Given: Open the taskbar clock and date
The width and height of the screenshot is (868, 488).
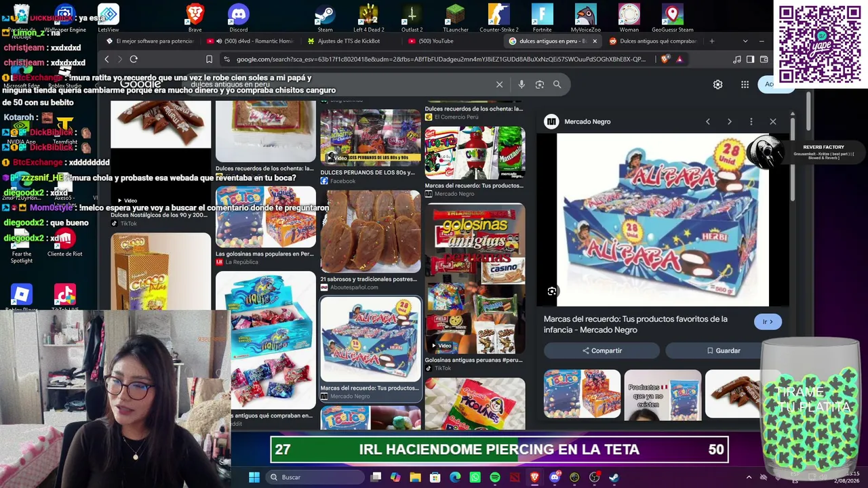Looking at the screenshot, I should 846,477.
